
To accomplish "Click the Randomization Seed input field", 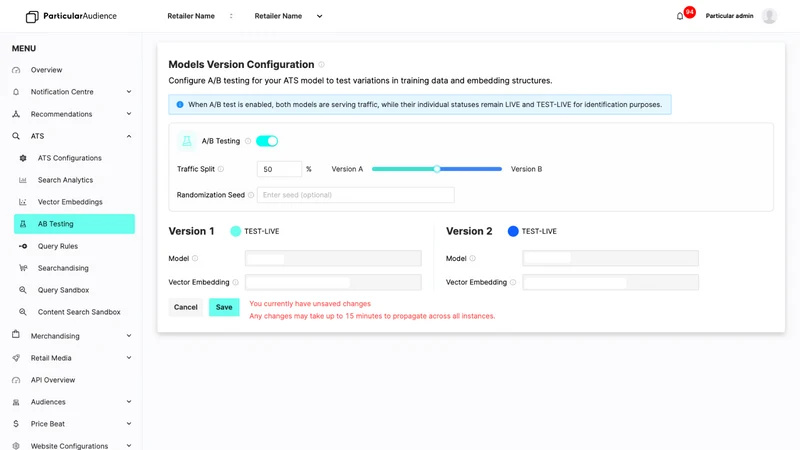I will pyautogui.click(x=356, y=195).
